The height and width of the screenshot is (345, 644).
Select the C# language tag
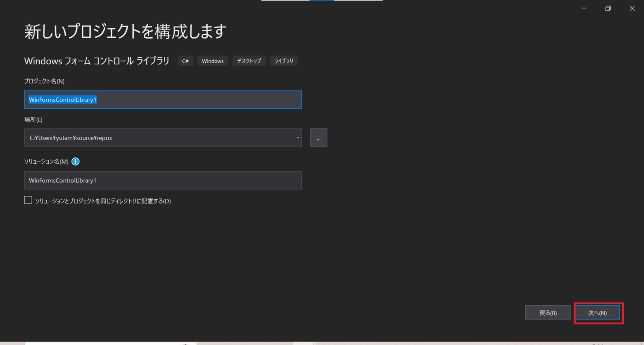click(x=185, y=61)
